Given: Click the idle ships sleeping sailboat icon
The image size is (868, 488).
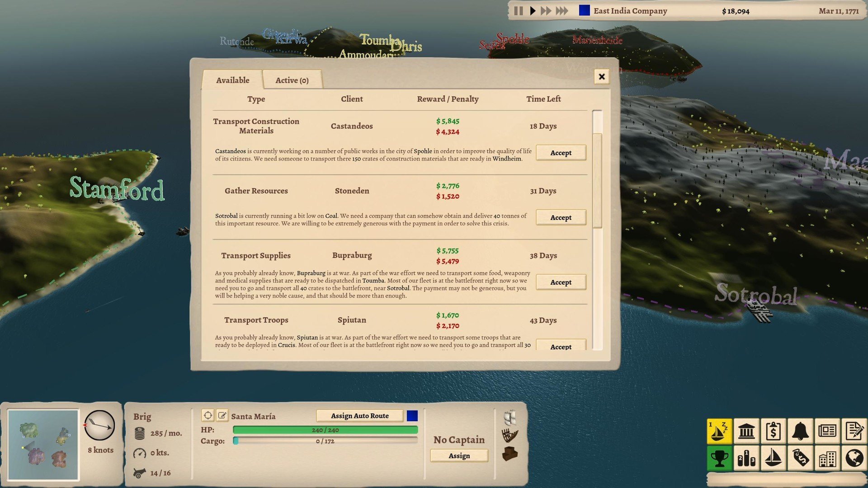Looking at the screenshot, I should [718, 431].
